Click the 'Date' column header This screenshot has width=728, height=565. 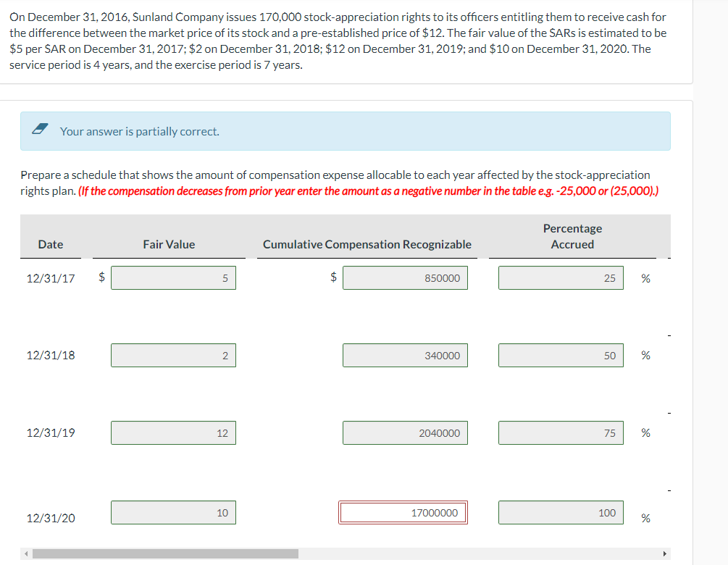(x=51, y=244)
